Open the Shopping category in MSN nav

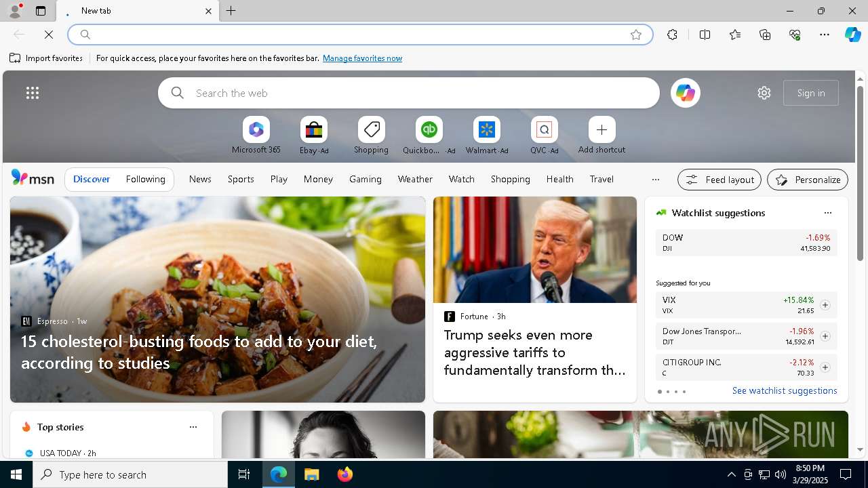(x=510, y=179)
